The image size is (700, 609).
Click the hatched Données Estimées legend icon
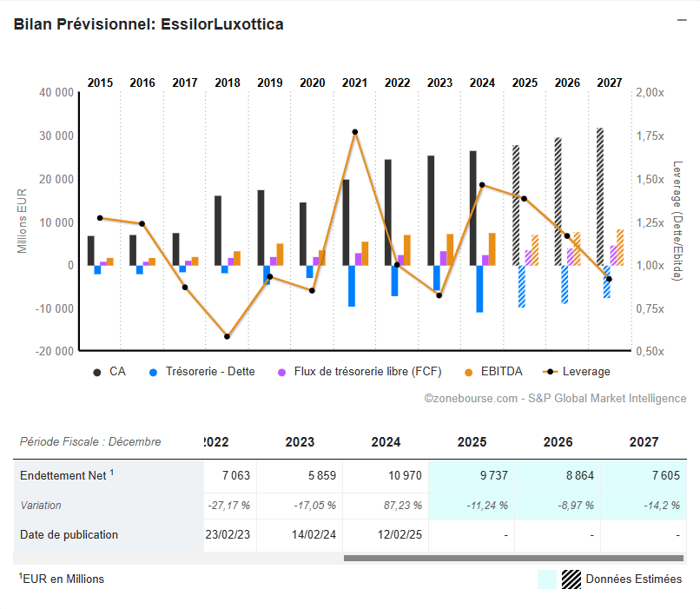pos(571,579)
